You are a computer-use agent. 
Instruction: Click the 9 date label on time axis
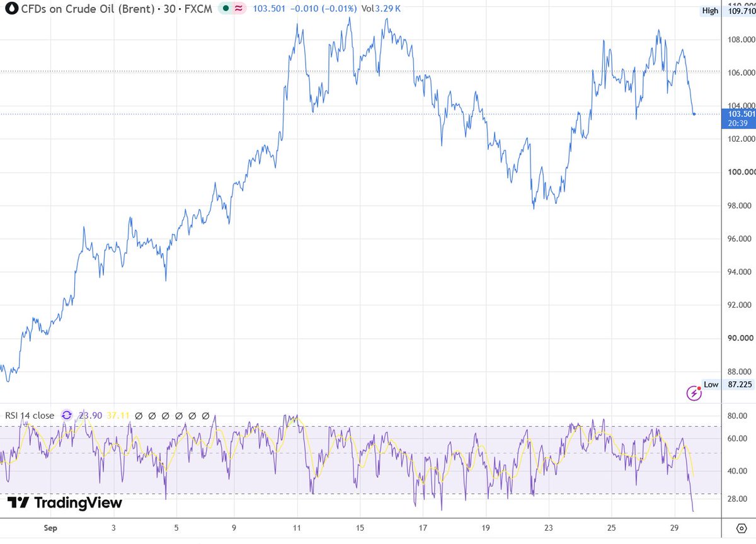pos(234,528)
